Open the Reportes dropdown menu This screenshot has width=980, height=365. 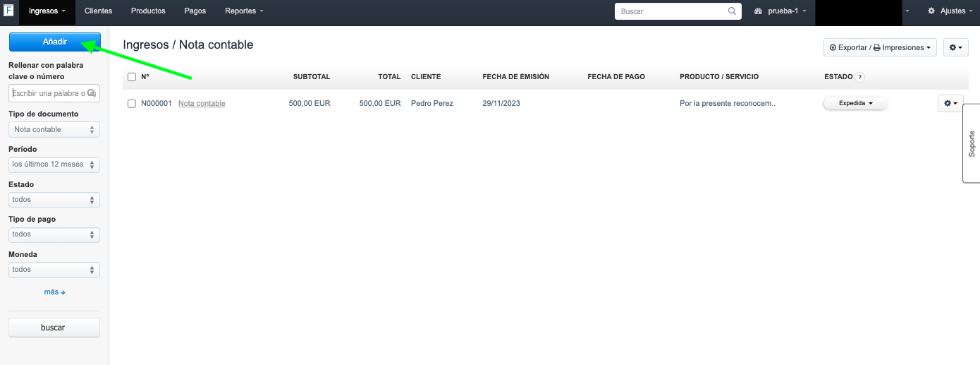(244, 11)
